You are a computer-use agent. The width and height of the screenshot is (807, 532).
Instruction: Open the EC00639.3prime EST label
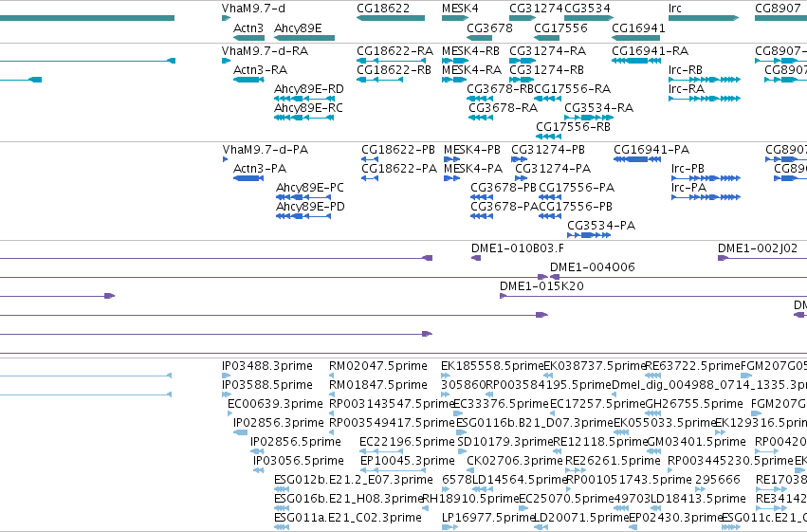pos(275,404)
